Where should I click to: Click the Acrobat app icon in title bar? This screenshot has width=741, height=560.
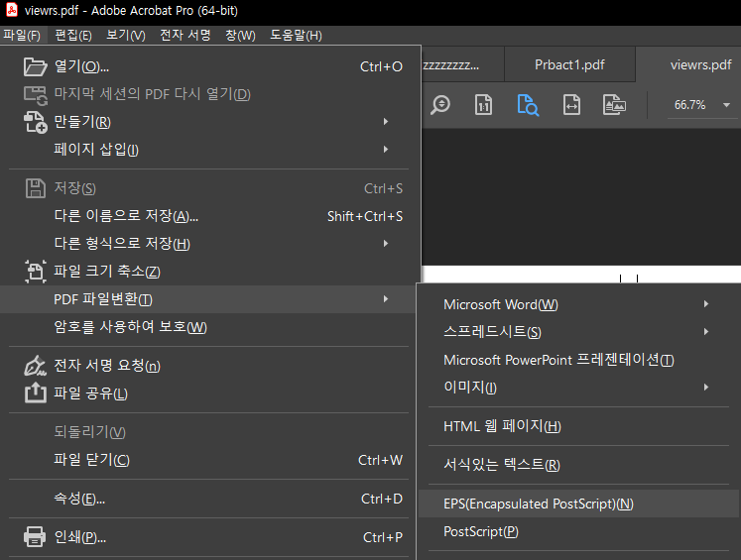tap(11, 10)
